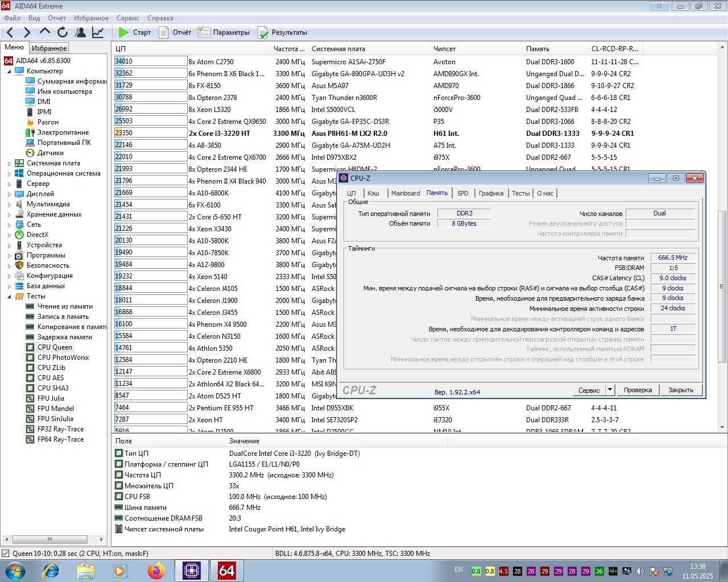Sort by the Системная плата column header

369,49
